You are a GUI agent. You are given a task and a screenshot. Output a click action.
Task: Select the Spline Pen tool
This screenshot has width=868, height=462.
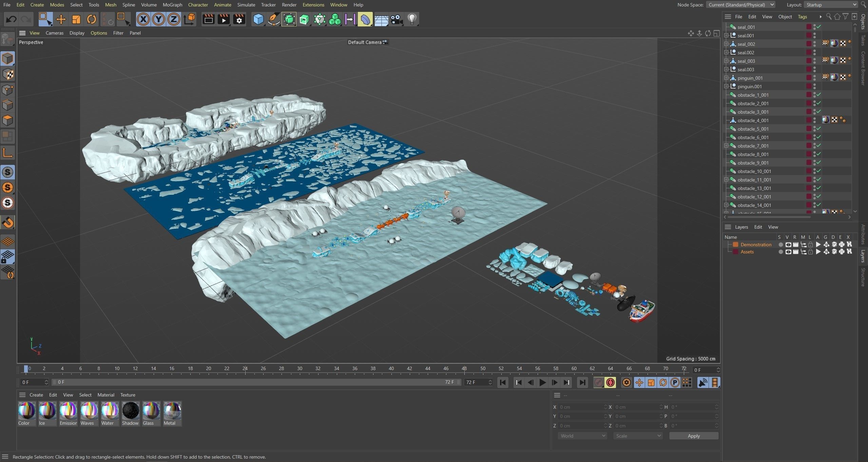click(273, 19)
